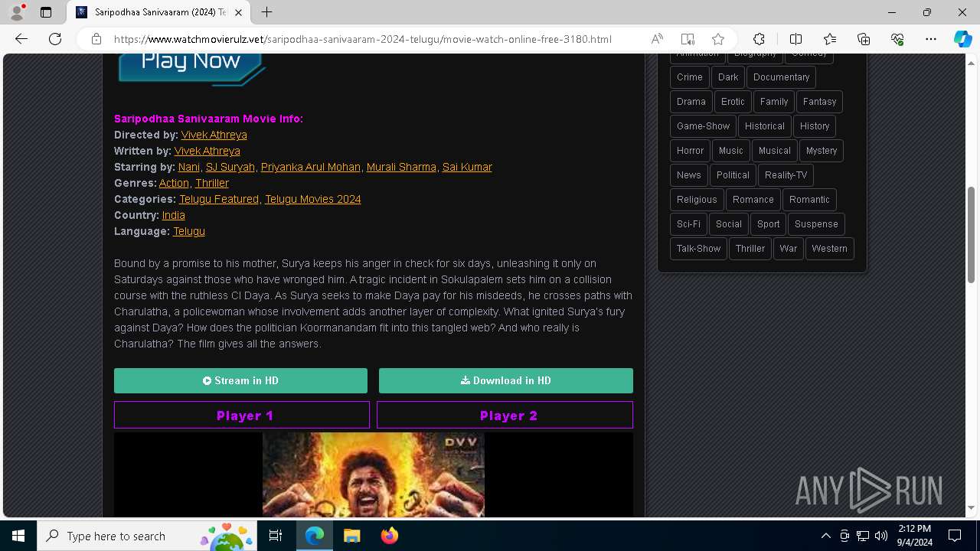Launch Firefox from taskbar
980x551 pixels.
point(389,536)
